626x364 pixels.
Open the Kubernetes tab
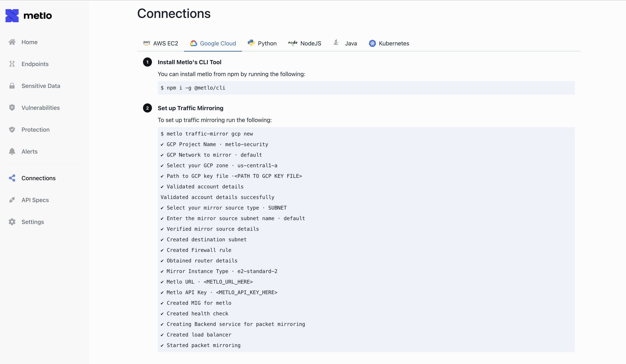click(x=389, y=43)
